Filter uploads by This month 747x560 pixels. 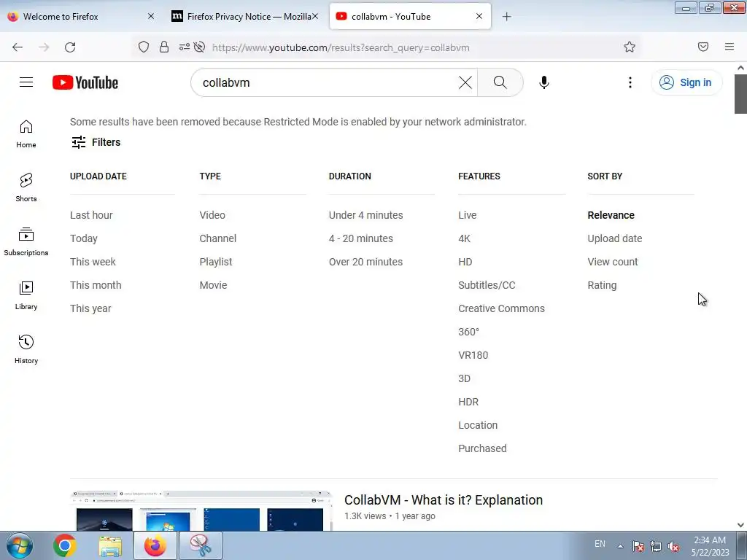coord(96,285)
